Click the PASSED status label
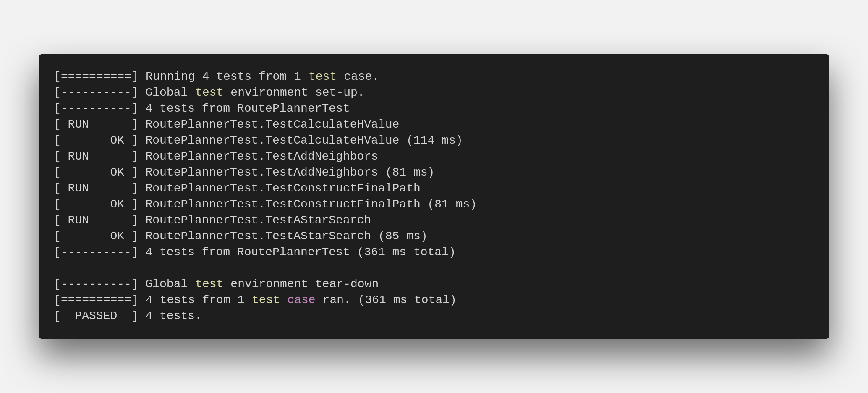The height and width of the screenshot is (393, 868). click(x=96, y=316)
